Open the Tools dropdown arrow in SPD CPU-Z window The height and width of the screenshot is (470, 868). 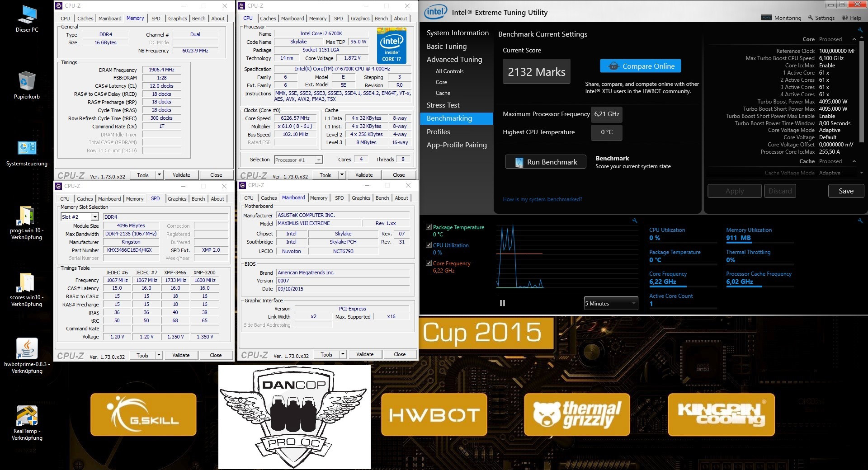tap(159, 355)
